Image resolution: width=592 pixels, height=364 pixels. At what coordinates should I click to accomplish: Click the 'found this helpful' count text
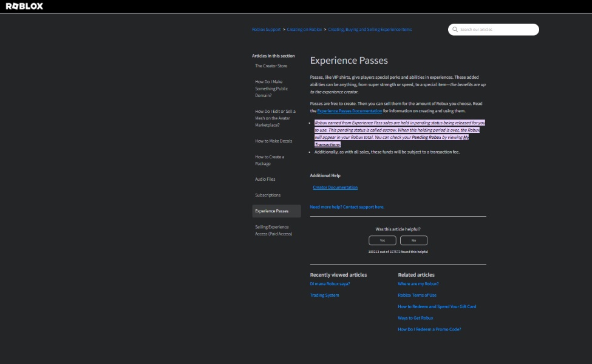(398, 252)
